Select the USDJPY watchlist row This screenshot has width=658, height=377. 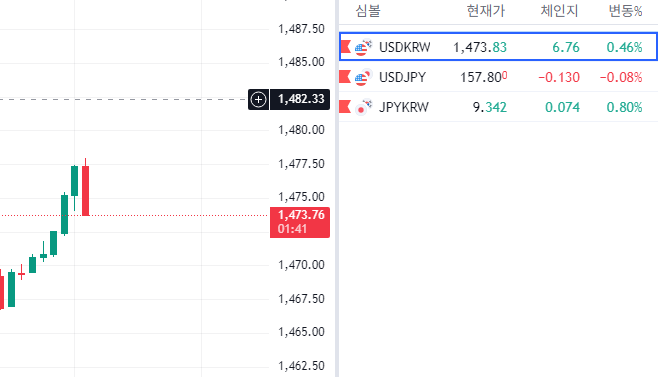click(x=498, y=77)
